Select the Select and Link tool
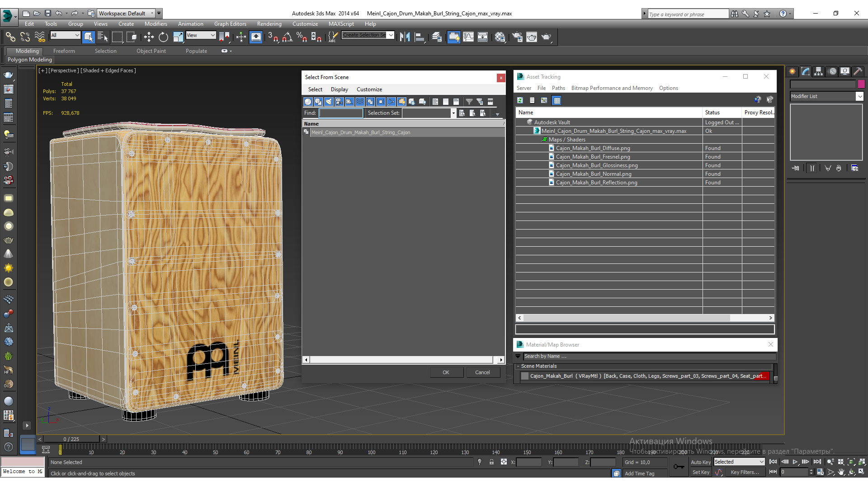868x488 pixels. 10,37
